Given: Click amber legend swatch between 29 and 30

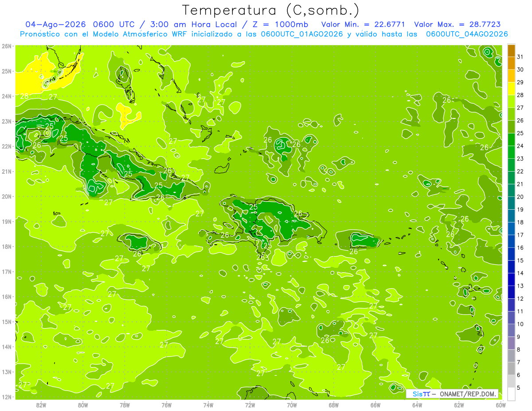Looking at the screenshot, I should tap(511, 76).
